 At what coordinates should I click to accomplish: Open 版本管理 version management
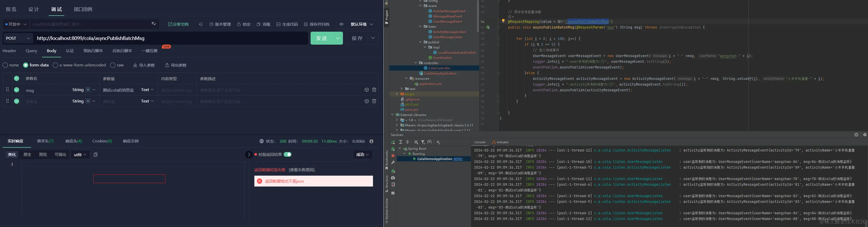click(x=220, y=24)
